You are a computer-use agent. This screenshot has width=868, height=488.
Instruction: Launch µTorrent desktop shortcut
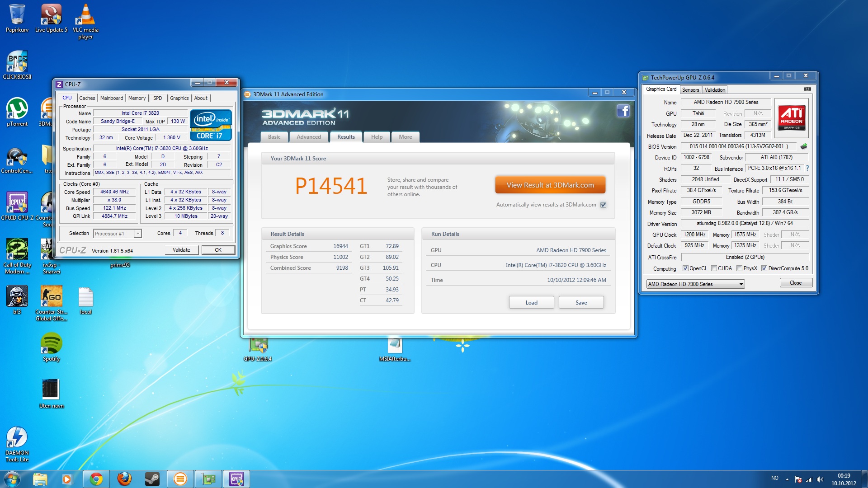17,112
